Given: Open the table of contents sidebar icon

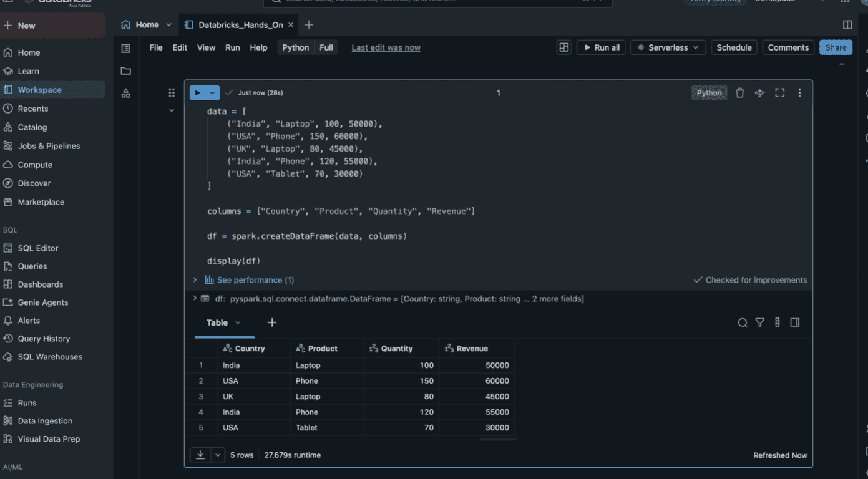Looking at the screenshot, I should 126,49.
